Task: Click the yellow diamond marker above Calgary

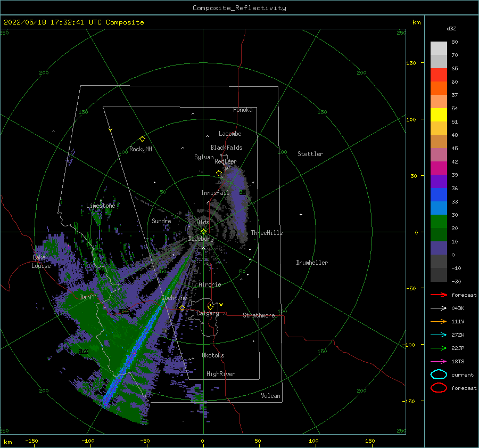Action: (210, 307)
